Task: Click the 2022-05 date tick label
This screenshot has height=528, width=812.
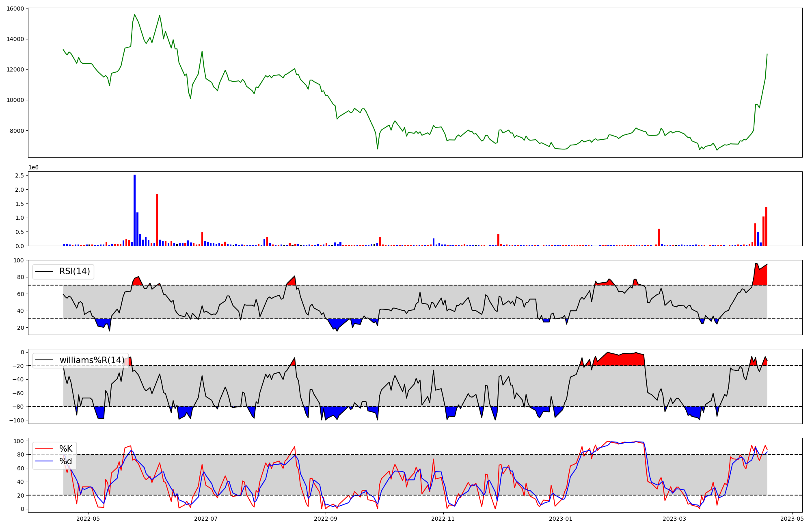Action: 88,519
